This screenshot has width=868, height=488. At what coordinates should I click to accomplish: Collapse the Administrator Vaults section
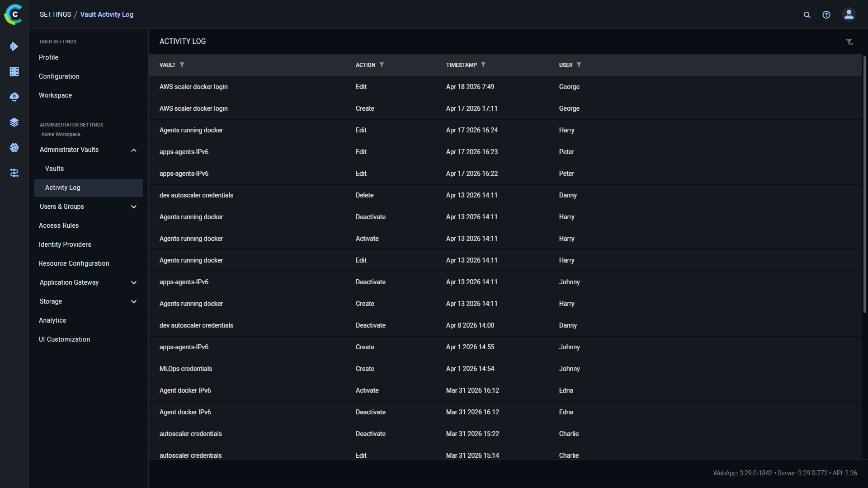point(134,150)
